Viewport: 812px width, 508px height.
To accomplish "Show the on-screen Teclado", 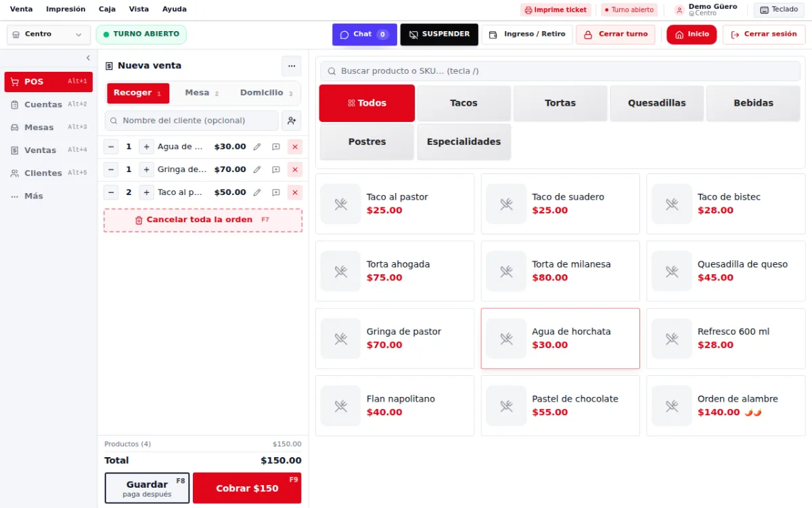I will (x=779, y=10).
